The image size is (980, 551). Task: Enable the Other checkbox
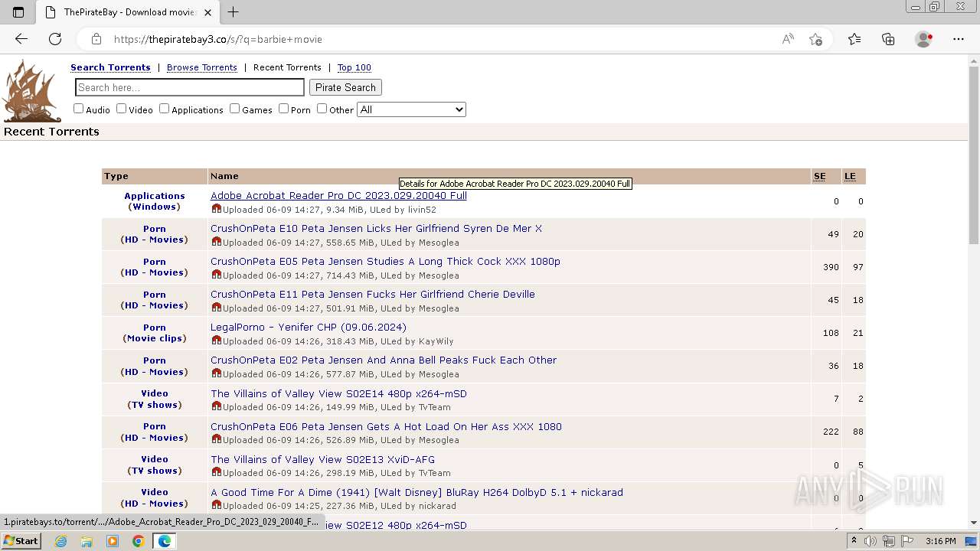click(322, 109)
